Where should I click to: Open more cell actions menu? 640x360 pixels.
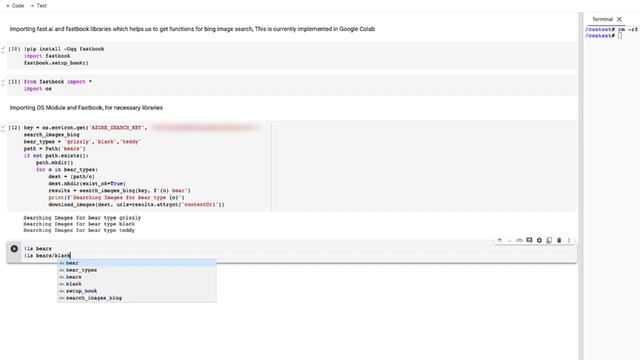tap(569, 240)
